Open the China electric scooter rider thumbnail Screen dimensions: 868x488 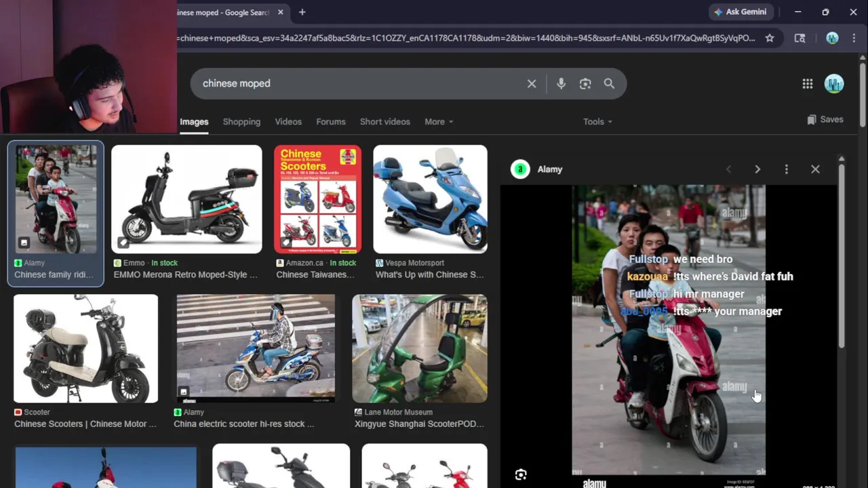click(256, 348)
